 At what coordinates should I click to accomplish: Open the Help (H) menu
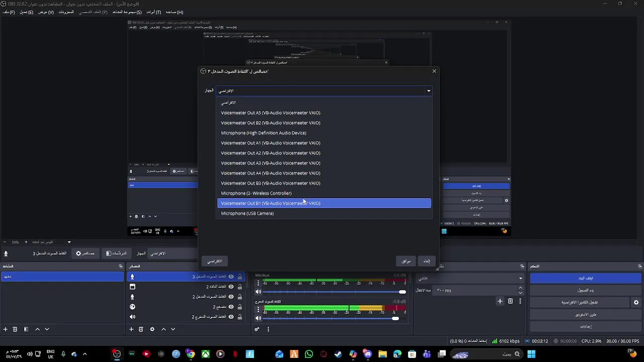(x=175, y=12)
